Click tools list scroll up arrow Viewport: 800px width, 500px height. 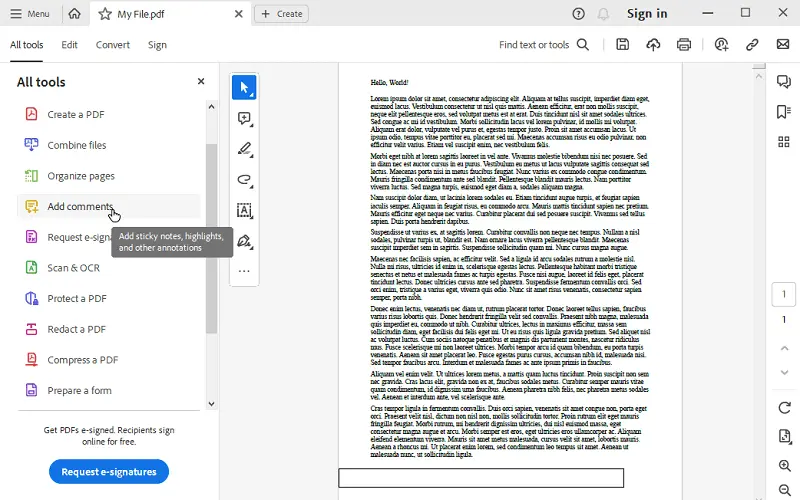(x=211, y=107)
